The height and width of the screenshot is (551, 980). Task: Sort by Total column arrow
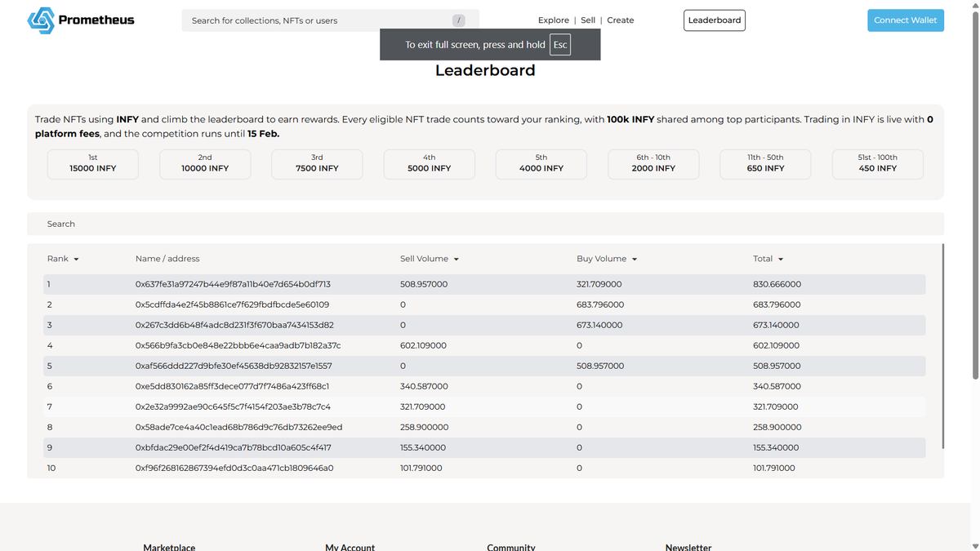coord(781,260)
